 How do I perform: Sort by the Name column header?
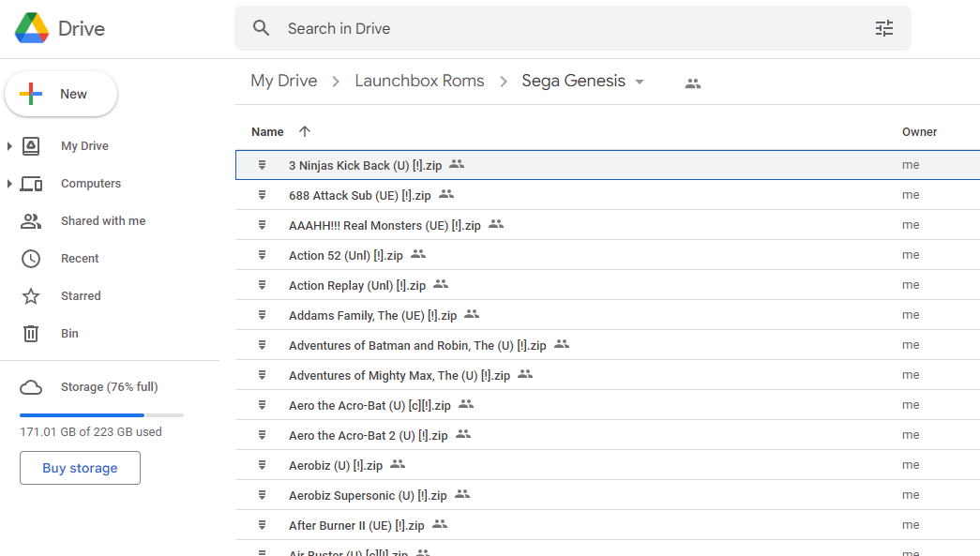[x=267, y=132]
